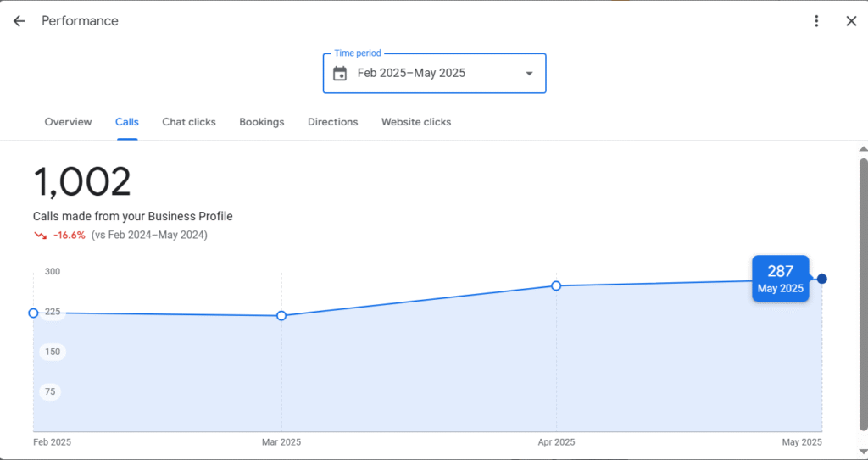Select the Apr 2025 data point on chart
The height and width of the screenshot is (460, 868).
[556, 285]
